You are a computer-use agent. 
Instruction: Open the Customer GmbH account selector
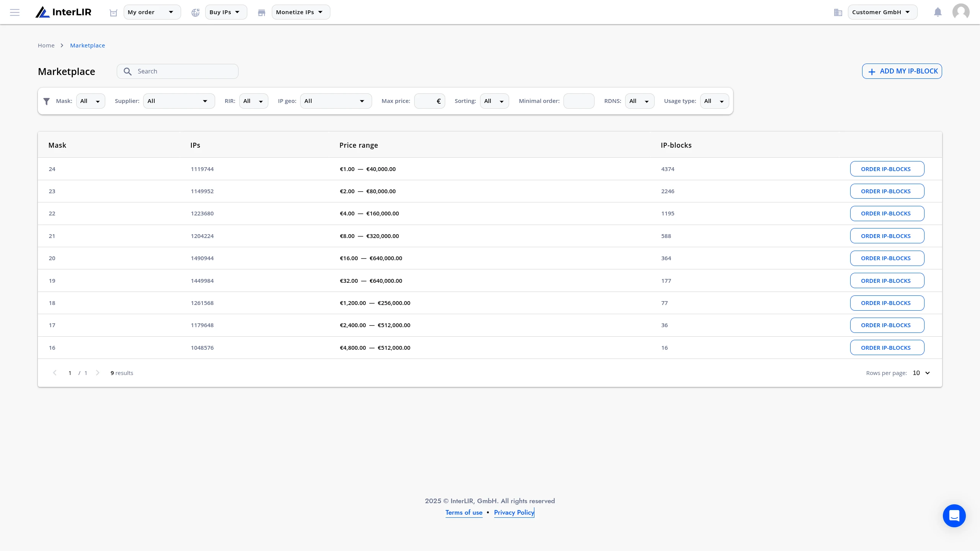coord(882,12)
